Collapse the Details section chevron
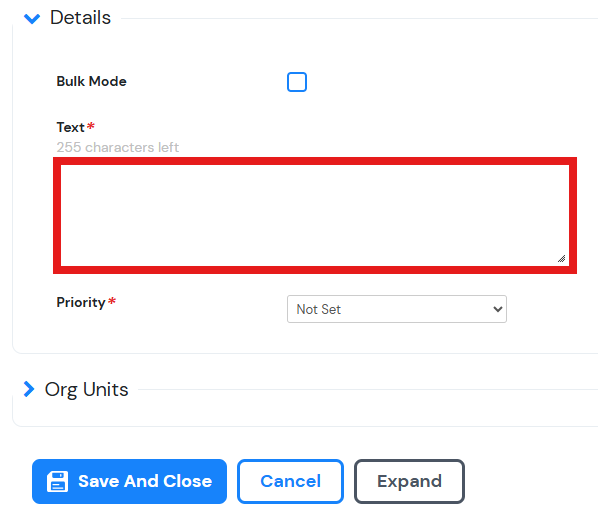The width and height of the screenshot is (598, 525). coord(32,18)
